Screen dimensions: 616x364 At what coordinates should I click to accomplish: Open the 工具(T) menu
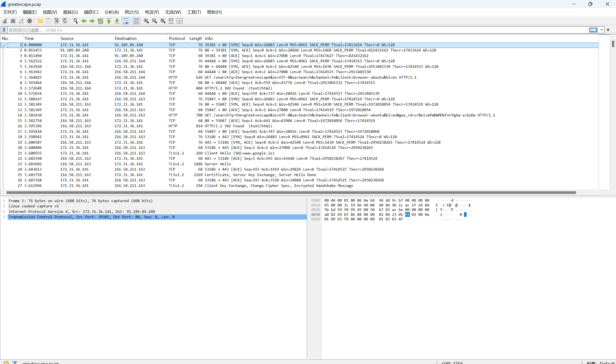(x=194, y=12)
